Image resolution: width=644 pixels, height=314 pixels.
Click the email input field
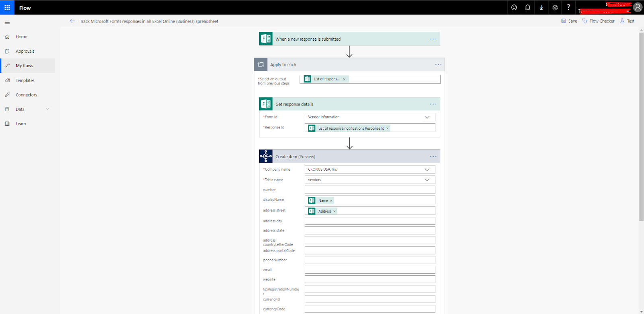click(370, 270)
